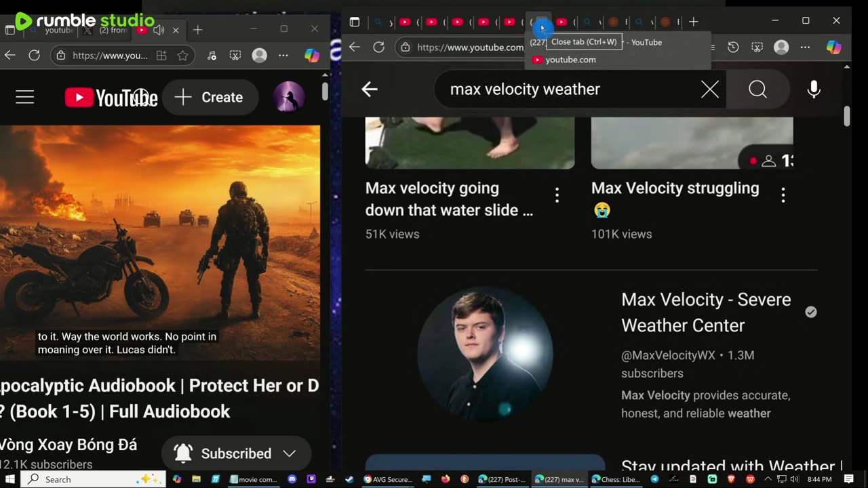Click the right window's youtube.com address bar

tap(469, 47)
